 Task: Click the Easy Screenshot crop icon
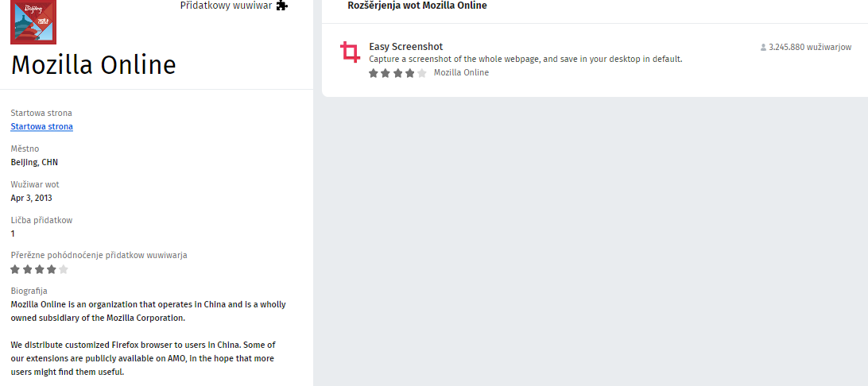tap(350, 52)
